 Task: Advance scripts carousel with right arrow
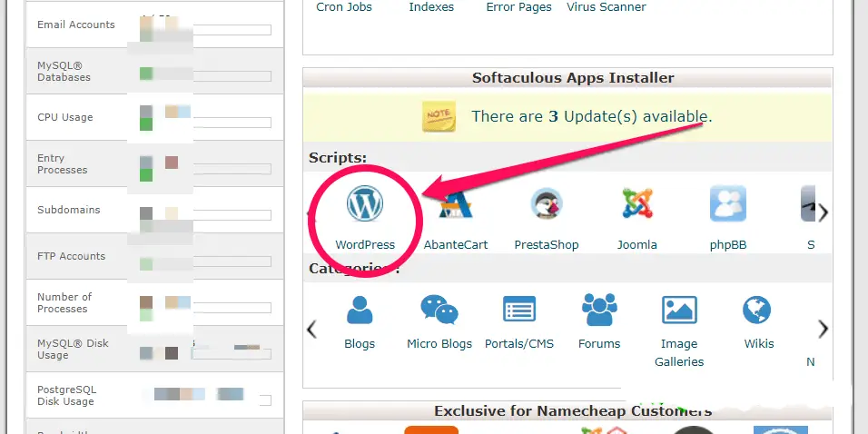(x=824, y=212)
